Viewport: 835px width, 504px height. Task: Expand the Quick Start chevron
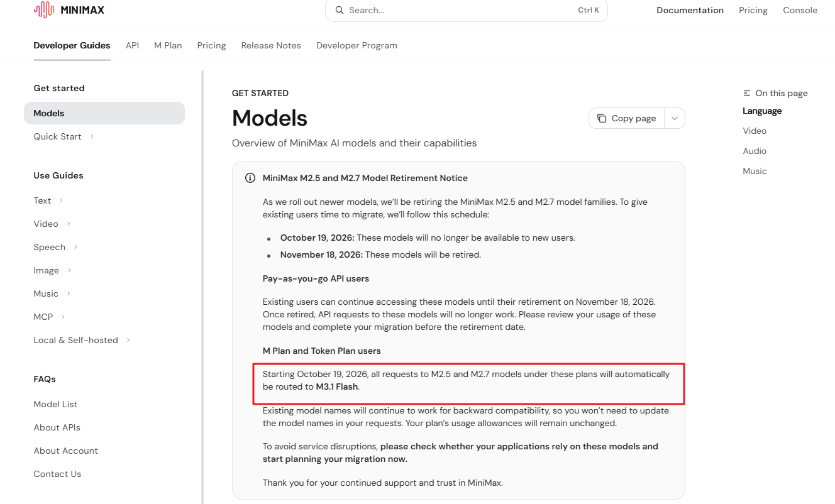[x=92, y=136]
